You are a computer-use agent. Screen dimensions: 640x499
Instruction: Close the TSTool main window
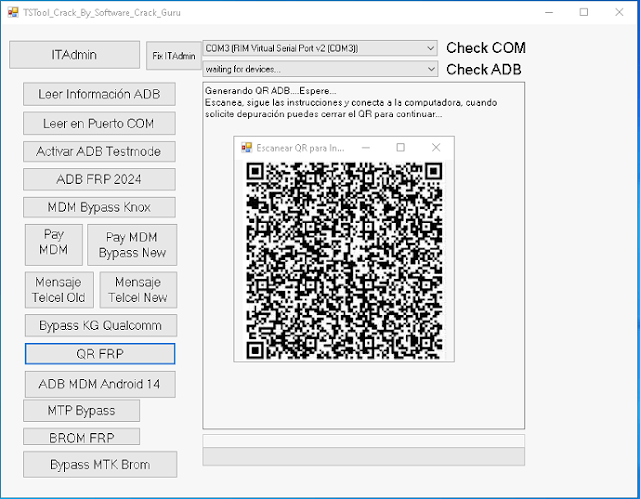[x=619, y=12]
